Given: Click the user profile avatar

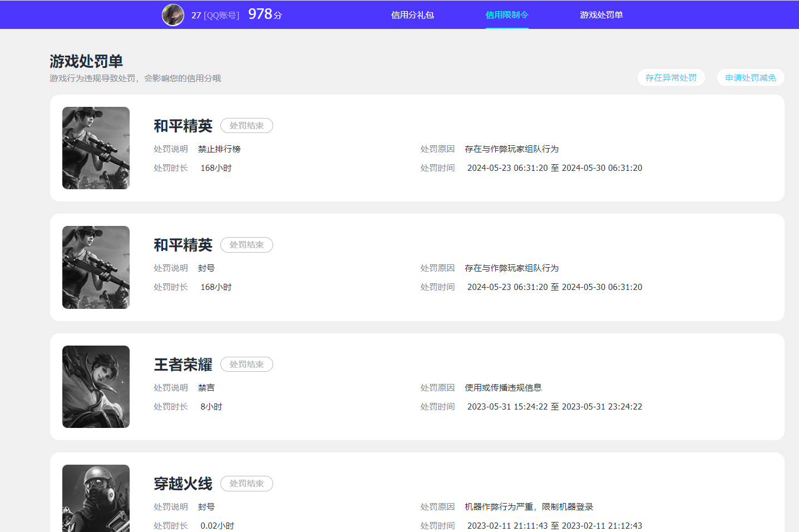Looking at the screenshot, I should 173,15.
